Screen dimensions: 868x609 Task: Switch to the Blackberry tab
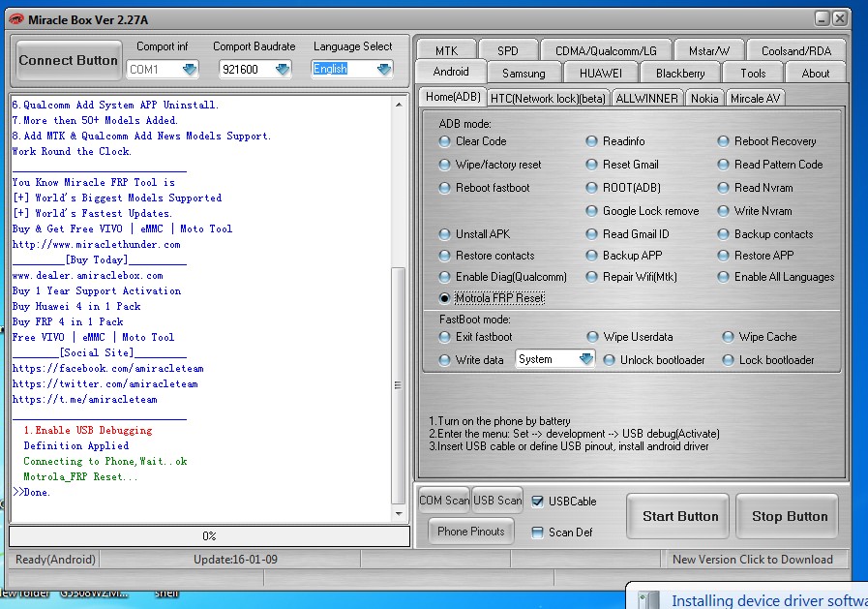[680, 73]
